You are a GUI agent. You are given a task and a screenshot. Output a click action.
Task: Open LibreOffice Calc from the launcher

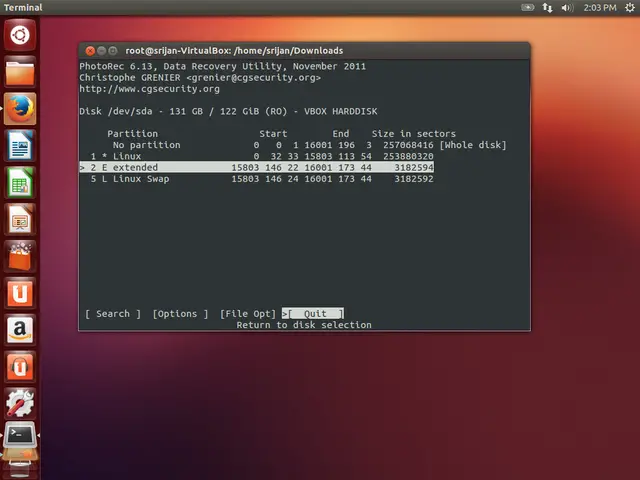pyautogui.click(x=20, y=182)
